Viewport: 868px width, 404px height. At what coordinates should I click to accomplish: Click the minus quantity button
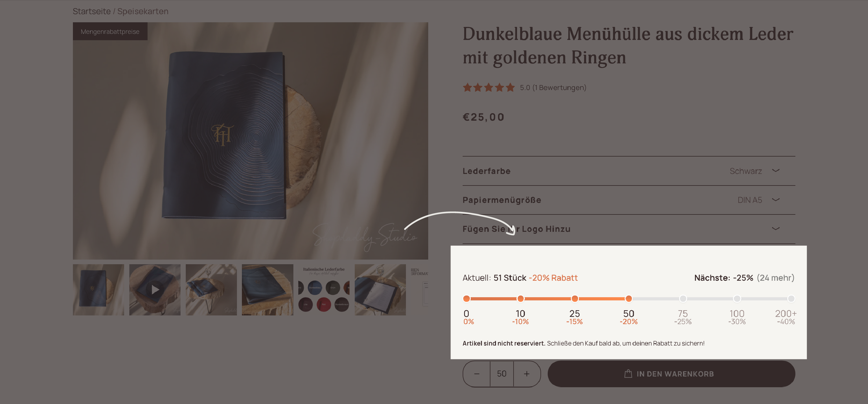[x=477, y=374]
